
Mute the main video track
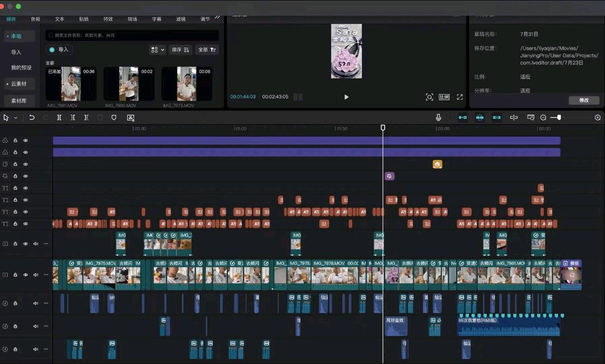coord(35,274)
